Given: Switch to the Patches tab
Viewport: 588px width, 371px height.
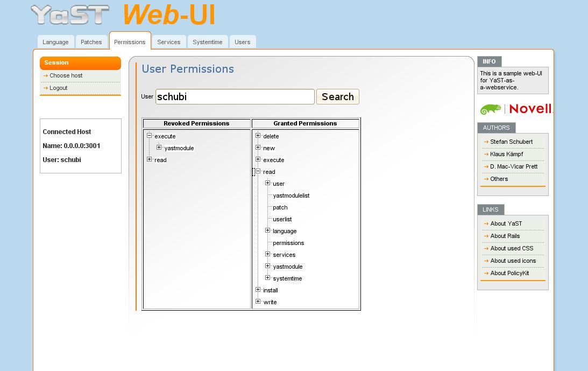Looking at the screenshot, I should 91,42.
